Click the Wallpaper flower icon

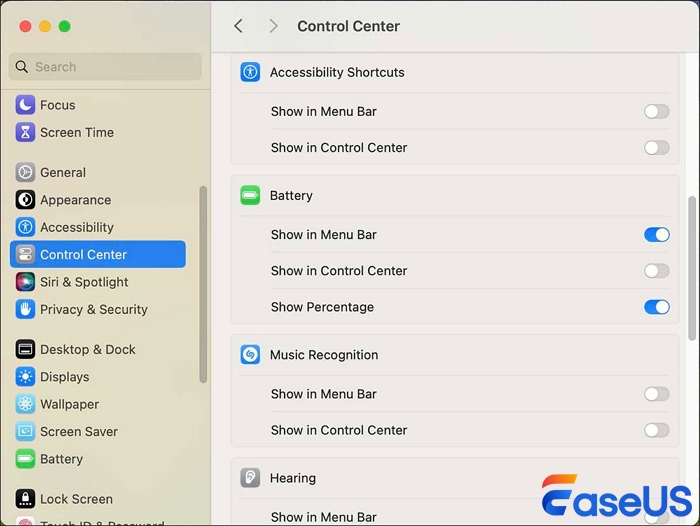click(x=25, y=404)
